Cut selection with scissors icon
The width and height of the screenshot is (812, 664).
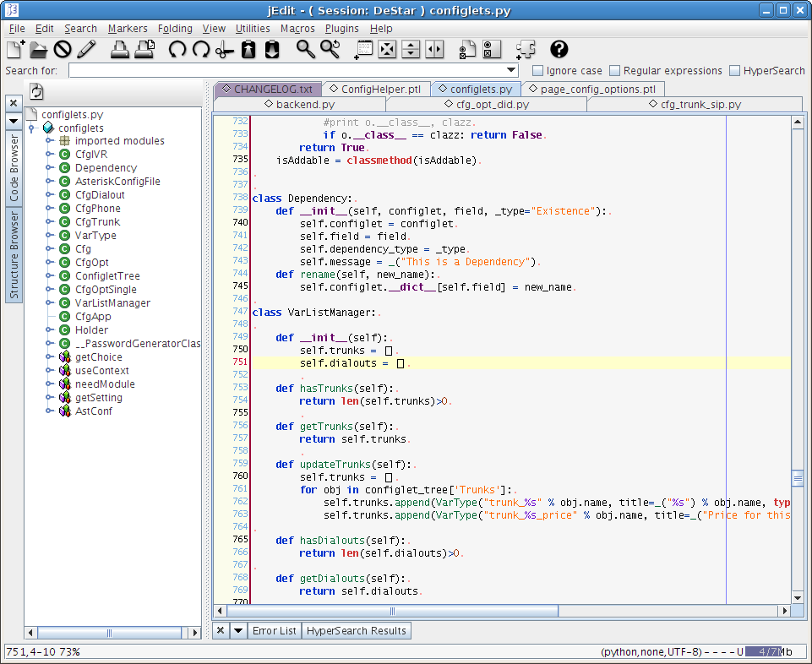tap(224, 50)
